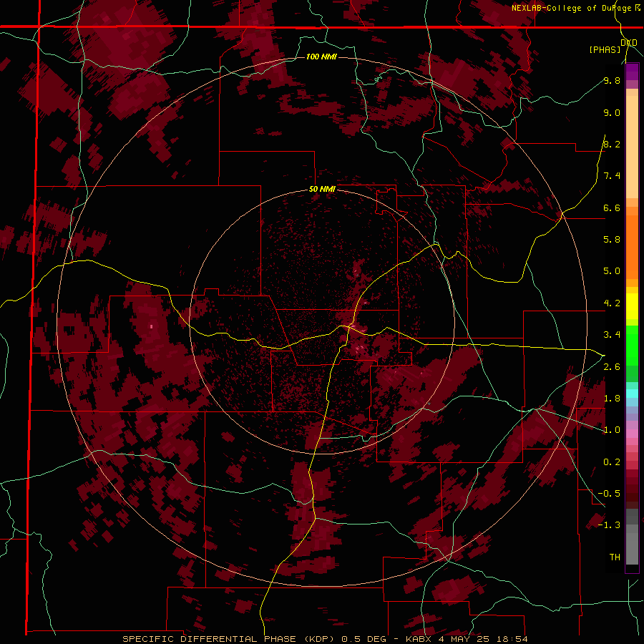
Task: Select the yellow segment of the color bar
Action: pyautogui.click(x=632, y=306)
